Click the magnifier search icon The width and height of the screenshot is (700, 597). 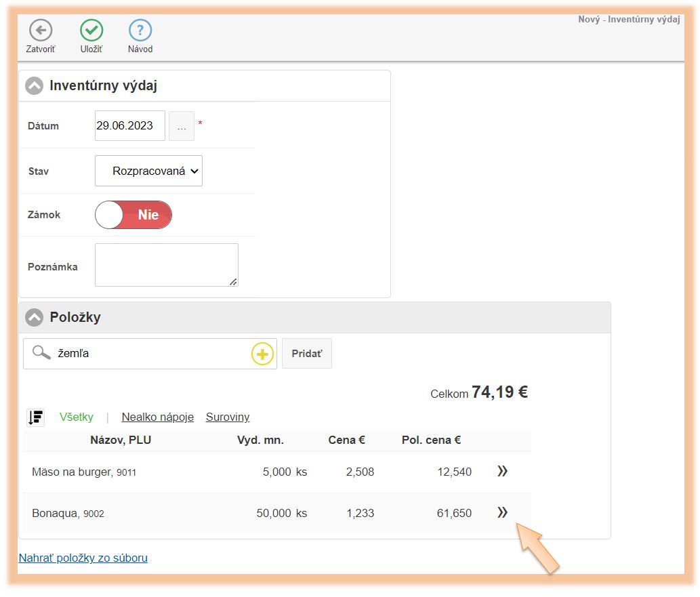coord(41,353)
